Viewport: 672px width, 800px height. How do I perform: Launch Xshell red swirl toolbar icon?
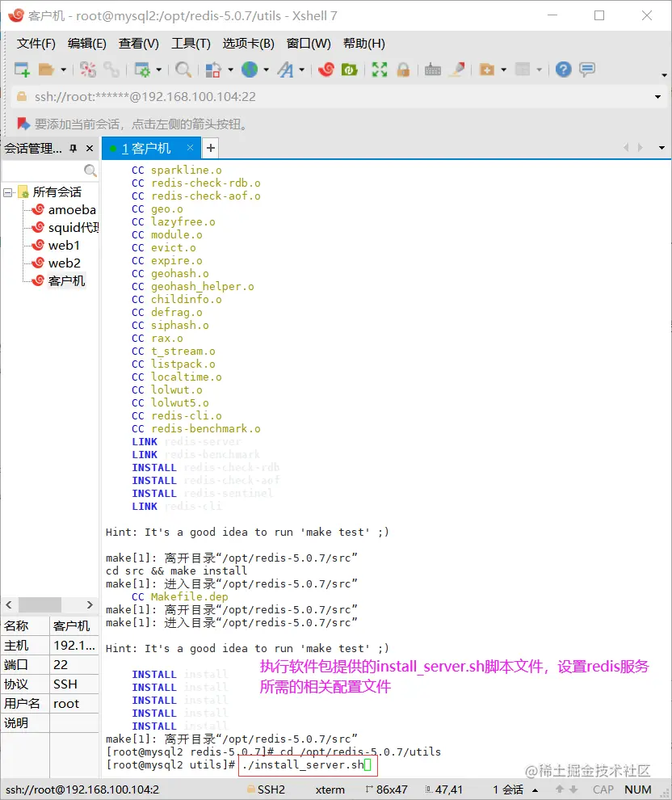coord(325,69)
